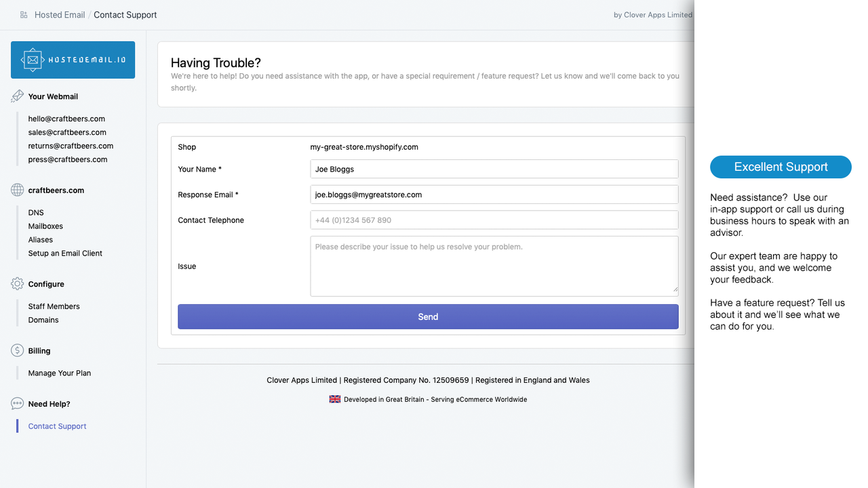
Task: Focus the Contact Telephone field
Action: [x=494, y=220]
